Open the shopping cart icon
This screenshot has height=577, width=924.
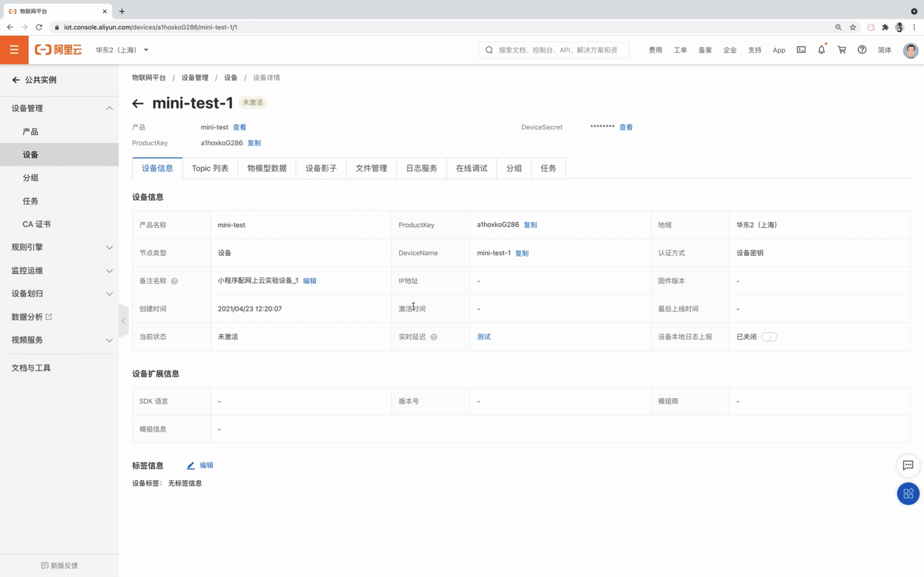point(841,50)
